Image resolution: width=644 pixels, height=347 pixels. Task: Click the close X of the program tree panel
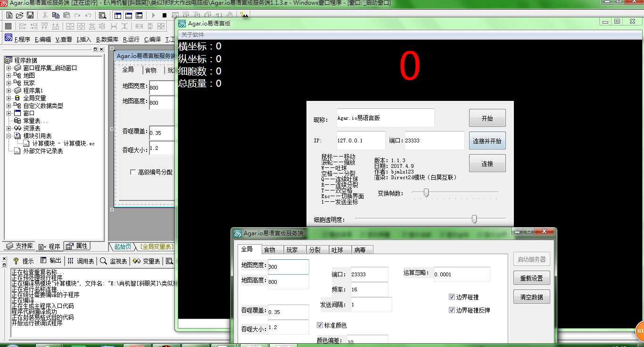100,49
